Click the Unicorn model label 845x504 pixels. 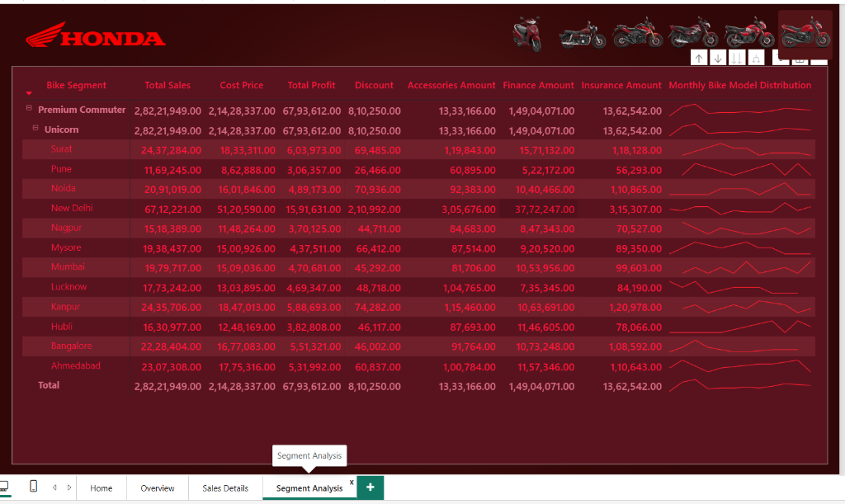61,130
